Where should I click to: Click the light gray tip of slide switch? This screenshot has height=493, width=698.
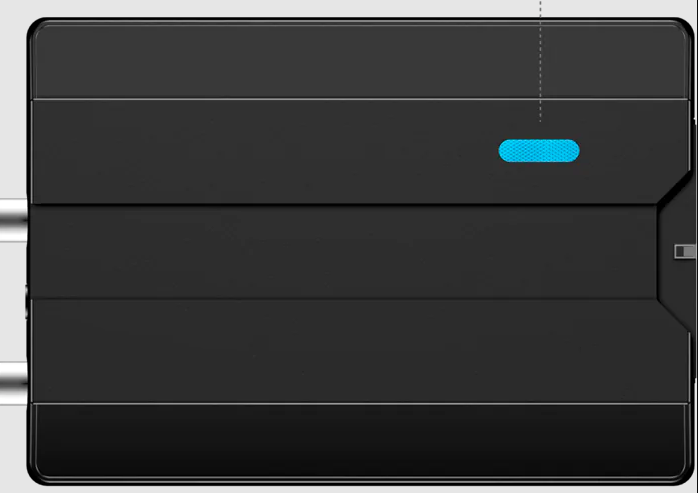690,251
